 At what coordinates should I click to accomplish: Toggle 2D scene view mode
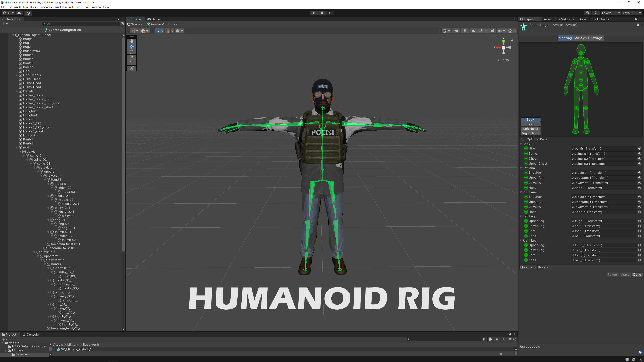tap(456, 31)
